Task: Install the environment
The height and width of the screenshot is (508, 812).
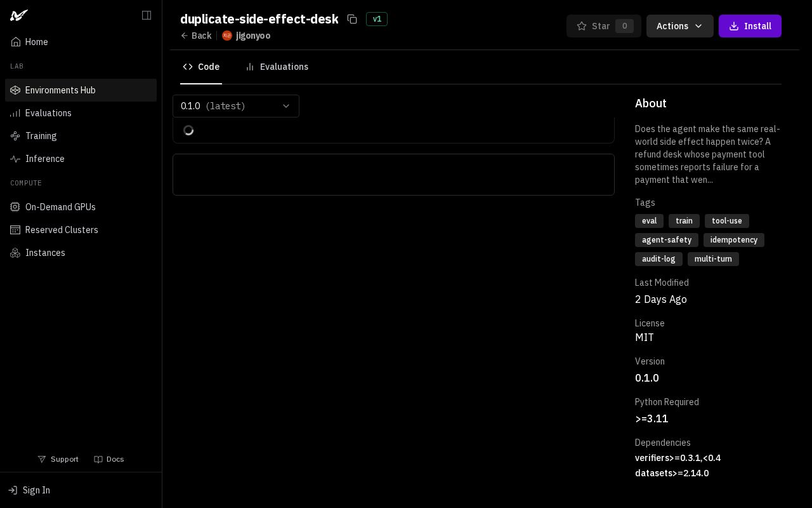Action: point(750,26)
